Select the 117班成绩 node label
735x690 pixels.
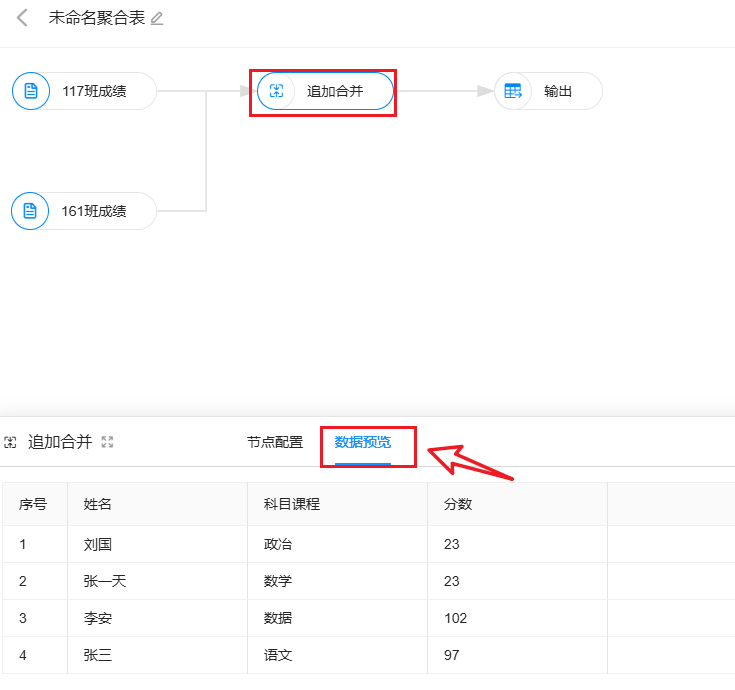click(x=94, y=91)
